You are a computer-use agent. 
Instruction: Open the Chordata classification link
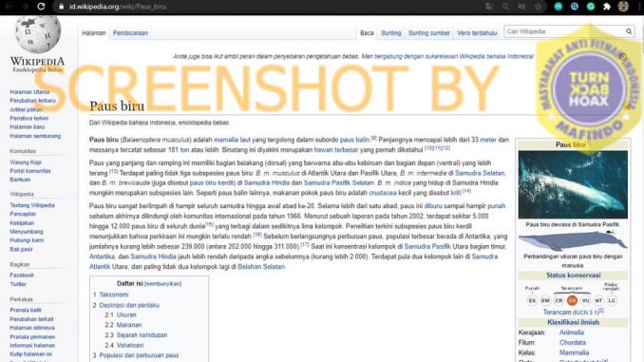click(x=573, y=342)
